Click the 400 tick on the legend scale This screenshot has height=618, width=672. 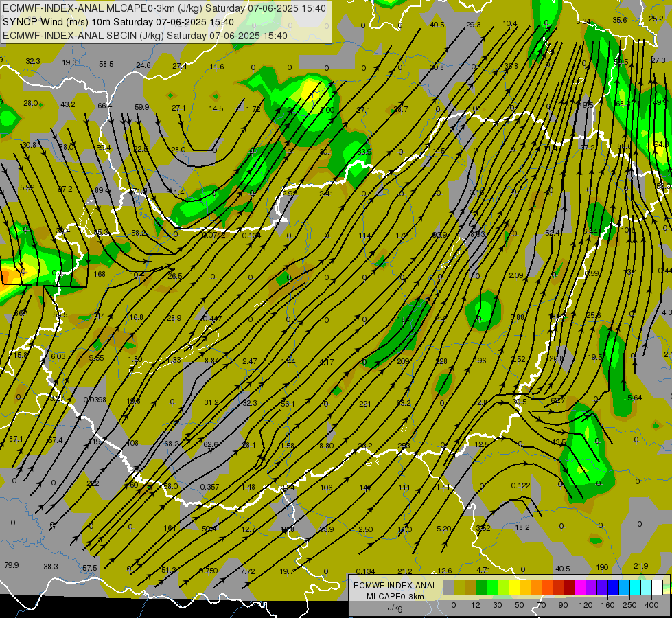[651, 605]
